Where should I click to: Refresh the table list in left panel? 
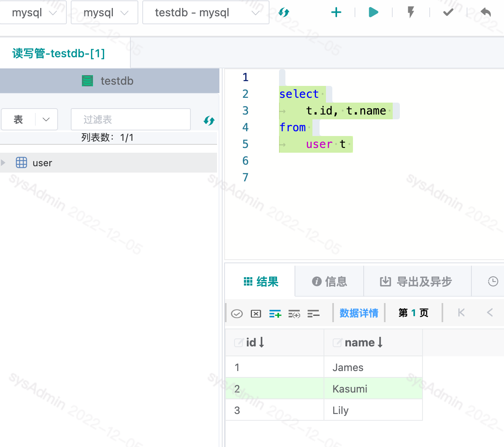pyautogui.click(x=209, y=120)
